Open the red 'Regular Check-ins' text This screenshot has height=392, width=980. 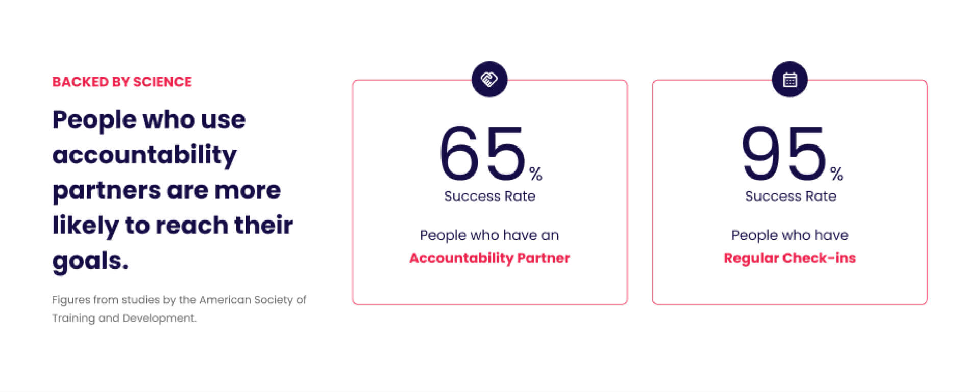click(x=790, y=258)
